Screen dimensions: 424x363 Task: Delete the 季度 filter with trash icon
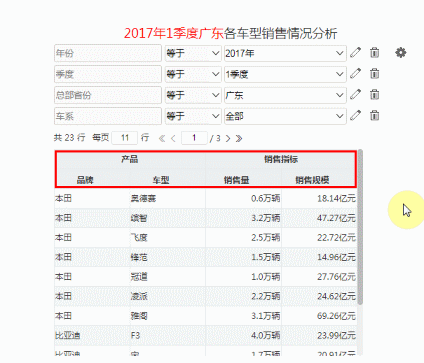coord(374,74)
